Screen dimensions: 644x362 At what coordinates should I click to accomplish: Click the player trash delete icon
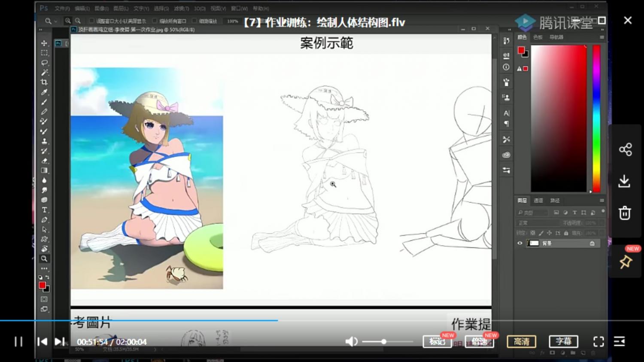pyautogui.click(x=625, y=213)
